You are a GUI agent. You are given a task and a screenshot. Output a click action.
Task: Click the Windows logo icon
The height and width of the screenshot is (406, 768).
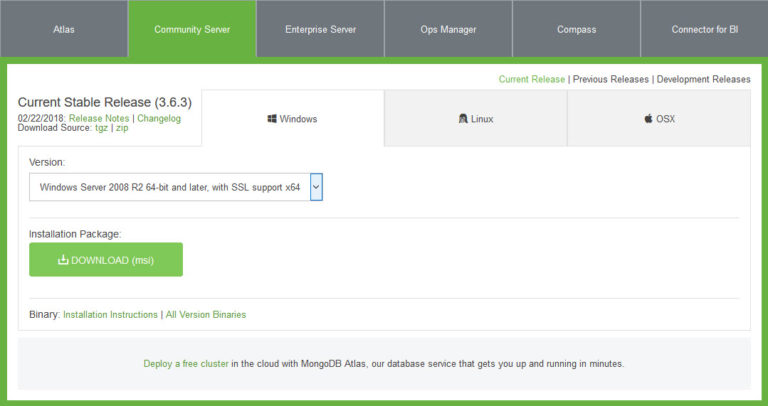pyautogui.click(x=272, y=119)
